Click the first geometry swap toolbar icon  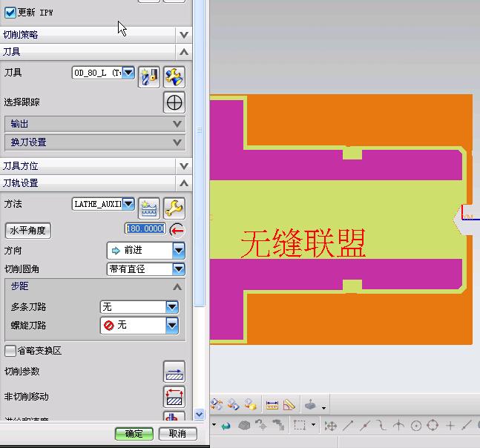(217, 404)
